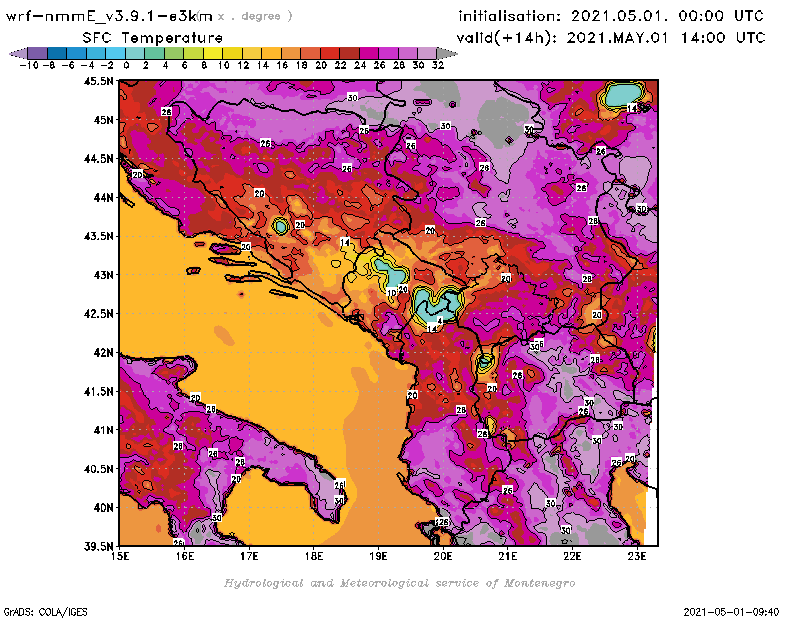
Task: Click the legend swatch between 22 and 24
Action: [x=349, y=53]
